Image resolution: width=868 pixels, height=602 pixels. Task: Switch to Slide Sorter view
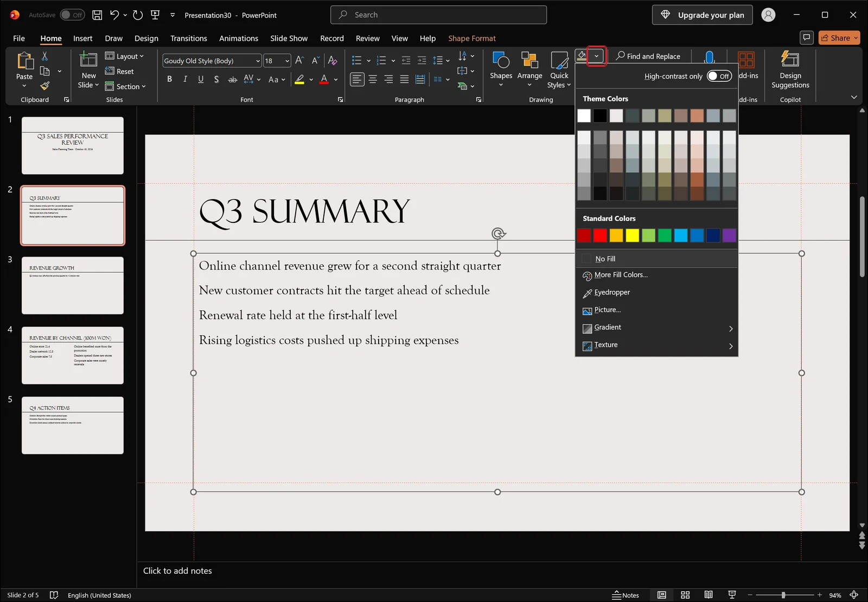(x=685, y=595)
